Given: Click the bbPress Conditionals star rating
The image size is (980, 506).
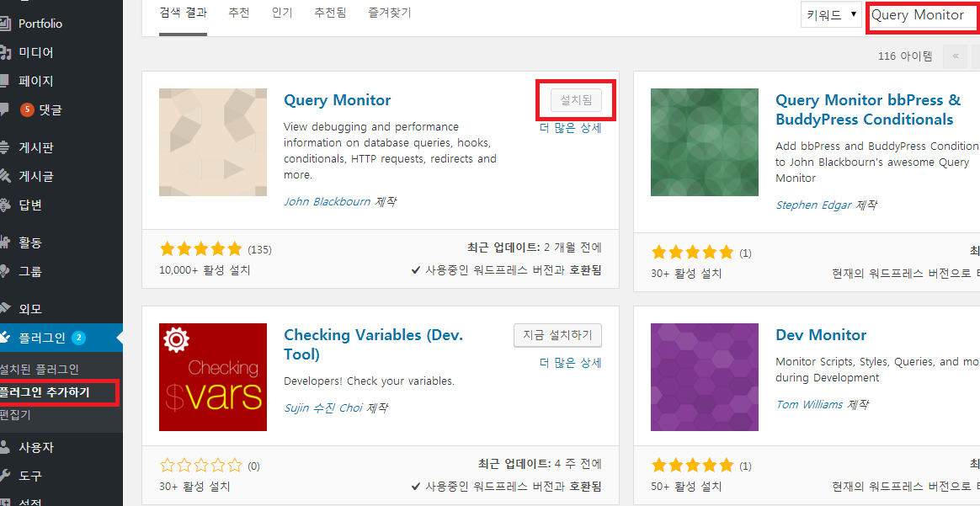Looking at the screenshot, I should (x=693, y=253).
